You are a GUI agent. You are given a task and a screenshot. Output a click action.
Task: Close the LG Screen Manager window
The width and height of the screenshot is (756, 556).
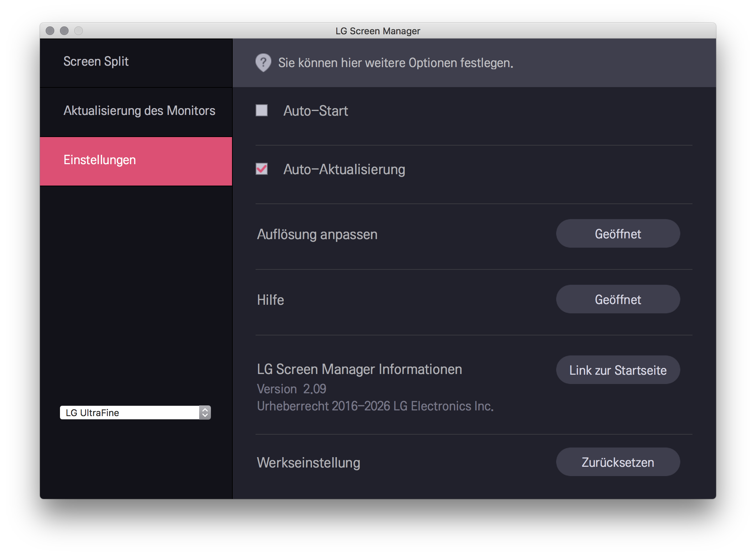pos(50,31)
